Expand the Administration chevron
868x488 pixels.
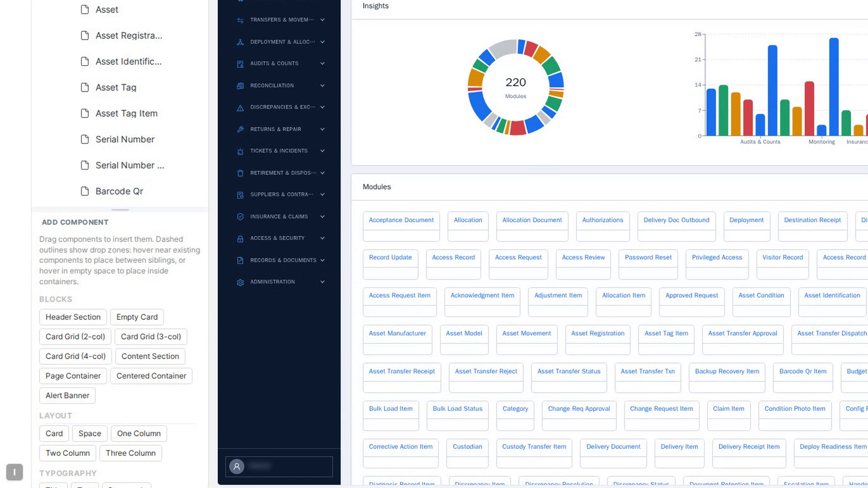tap(322, 282)
